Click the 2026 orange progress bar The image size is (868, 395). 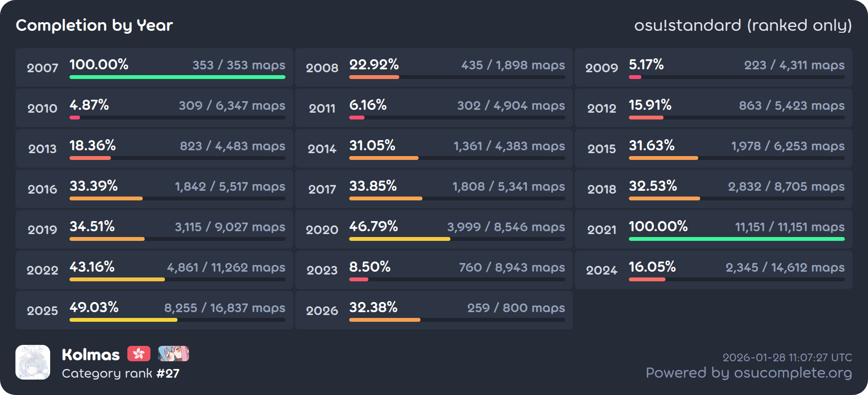pyautogui.click(x=384, y=320)
